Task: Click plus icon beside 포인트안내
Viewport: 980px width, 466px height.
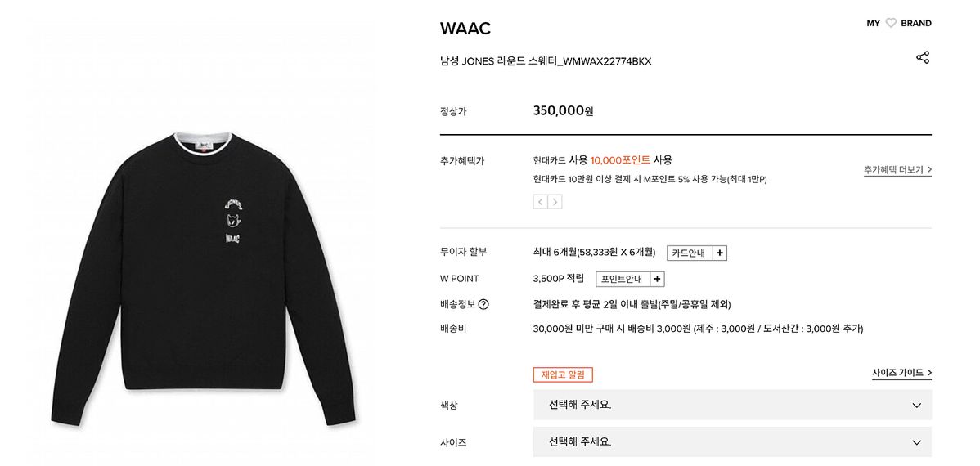Action: 657,280
